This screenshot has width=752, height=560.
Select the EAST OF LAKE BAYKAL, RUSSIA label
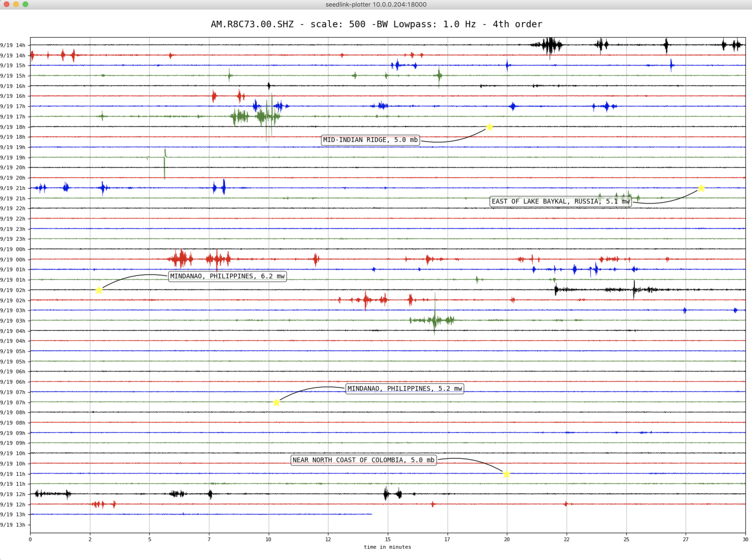coord(561,201)
